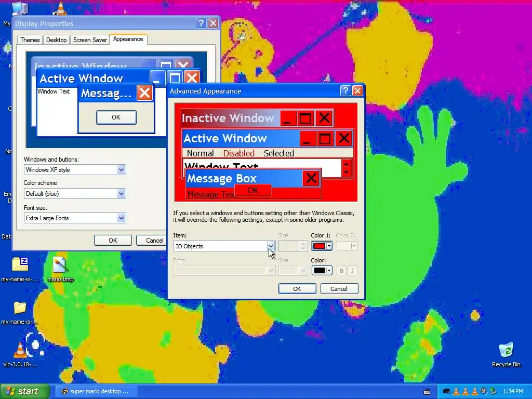Screen dimensions: 532x399
Task: Click Message Text in red preview
Action: coord(211,194)
